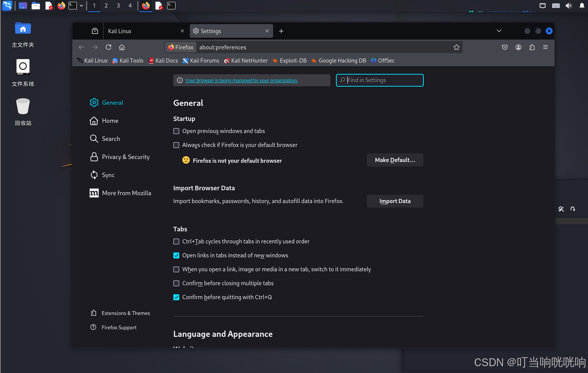Viewport: 588px width, 373px height.
Task: Launch text editor from panel launchers
Action: click(x=49, y=6)
